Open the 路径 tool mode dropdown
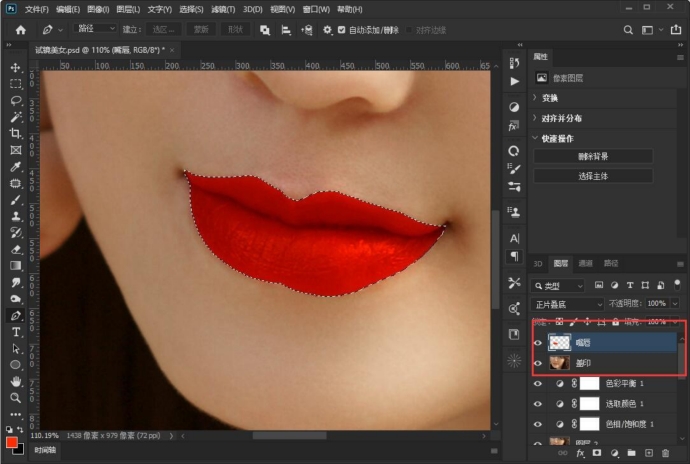 point(95,29)
